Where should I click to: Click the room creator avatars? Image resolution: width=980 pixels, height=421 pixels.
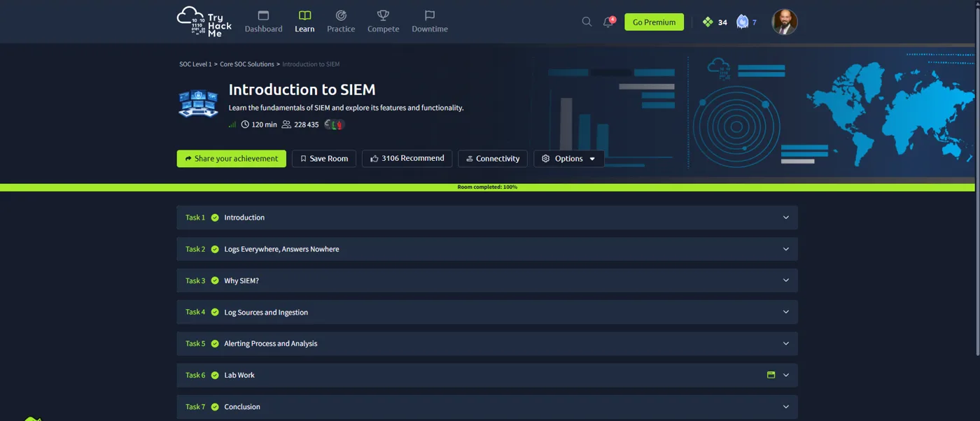[335, 124]
